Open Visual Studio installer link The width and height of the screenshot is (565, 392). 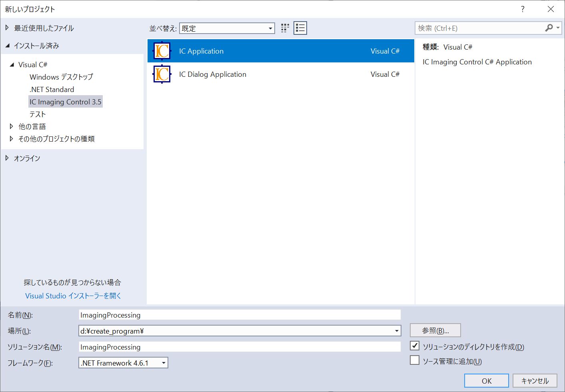[x=73, y=296]
